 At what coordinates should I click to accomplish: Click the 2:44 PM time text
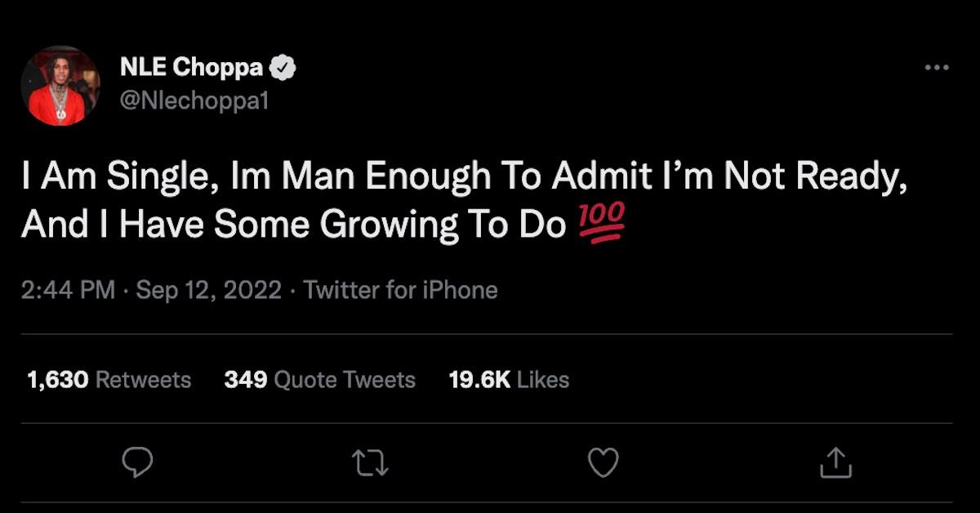(68, 290)
